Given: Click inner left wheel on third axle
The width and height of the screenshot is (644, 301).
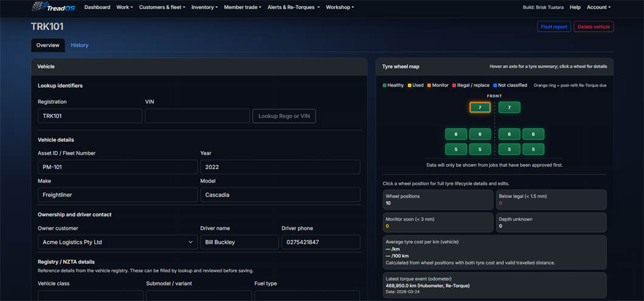Looking at the screenshot, I should [480, 149].
